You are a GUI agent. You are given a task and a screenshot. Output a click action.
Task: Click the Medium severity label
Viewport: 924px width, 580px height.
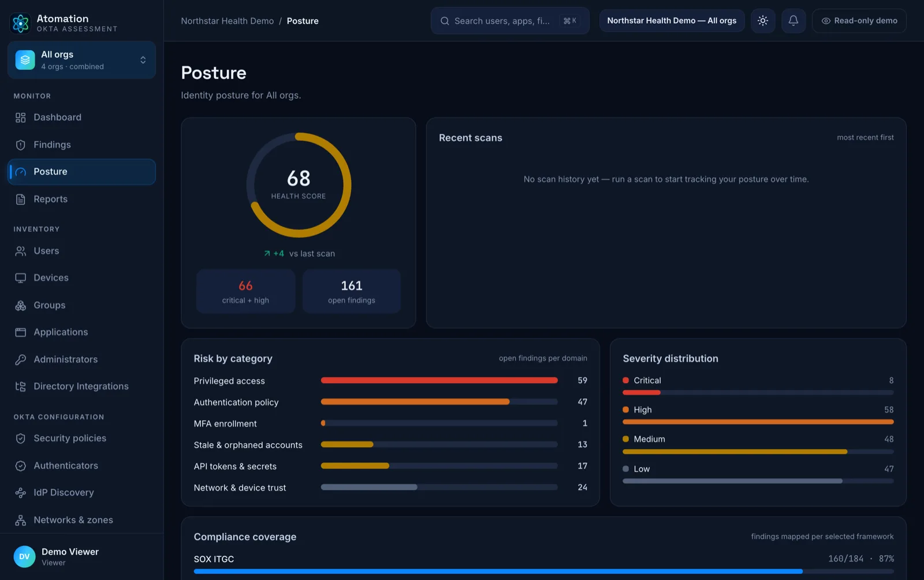coord(649,439)
